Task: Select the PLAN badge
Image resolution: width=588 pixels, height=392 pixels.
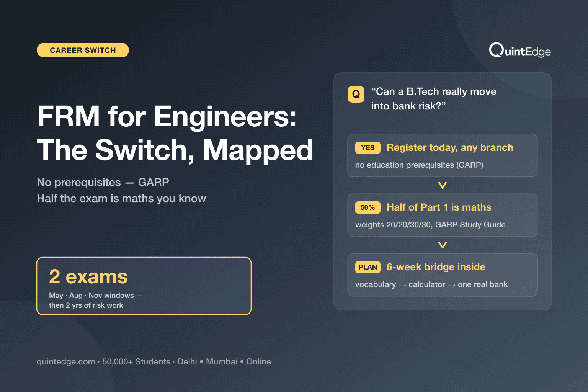Action: [368, 267]
